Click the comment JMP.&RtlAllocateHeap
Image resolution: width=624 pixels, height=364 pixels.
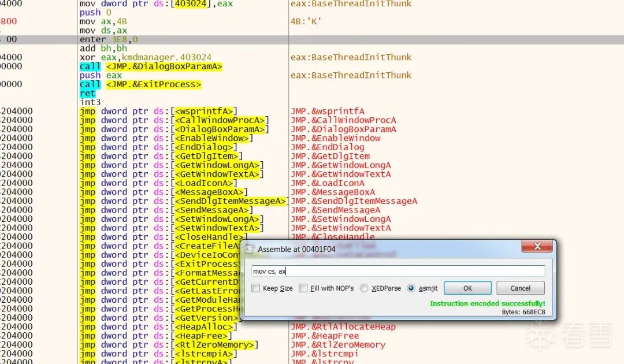(x=343, y=326)
